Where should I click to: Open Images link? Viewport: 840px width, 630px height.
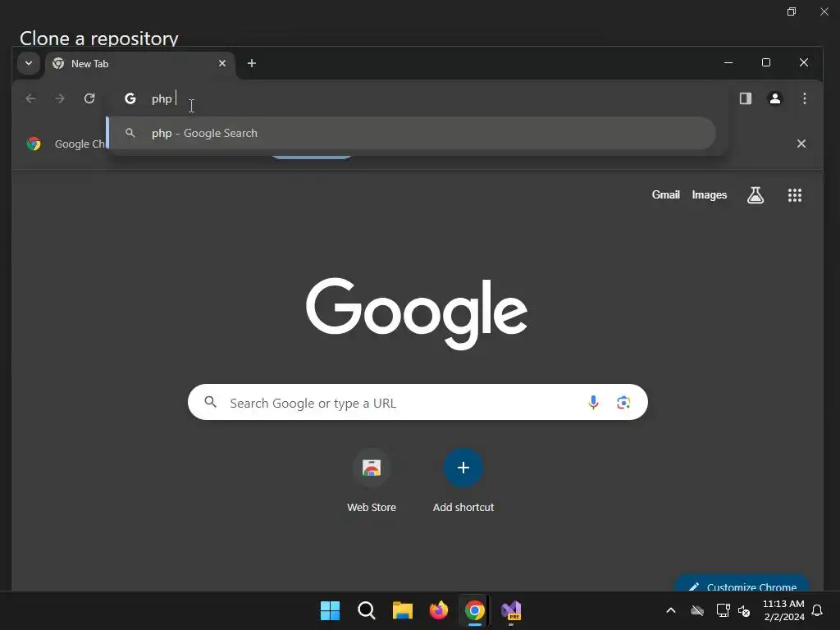[710, 195]
